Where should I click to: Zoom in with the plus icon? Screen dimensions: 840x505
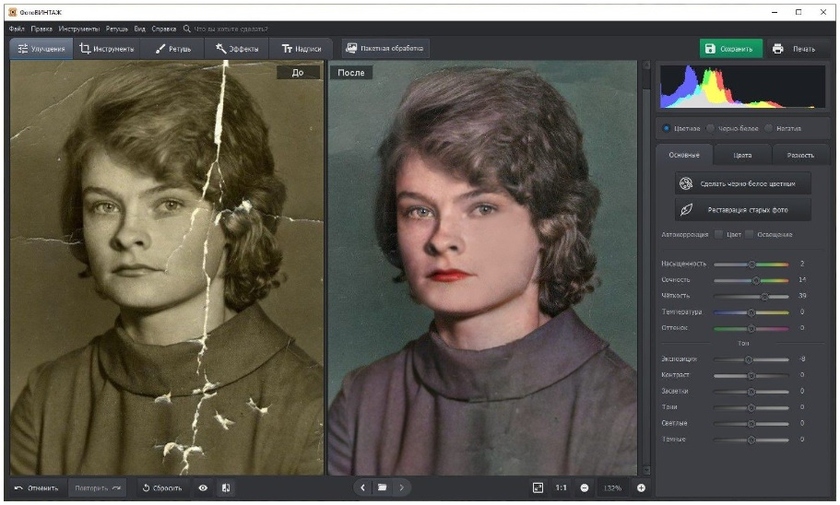(641, 488)
